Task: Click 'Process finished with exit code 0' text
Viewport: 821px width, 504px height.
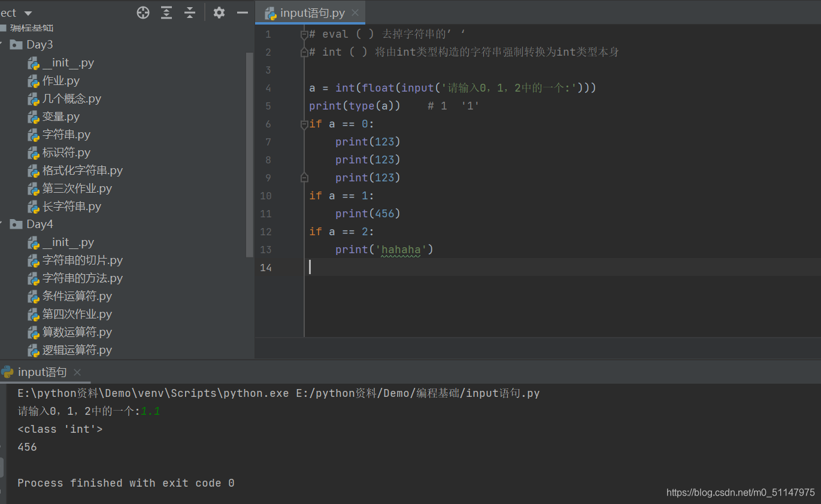Action: pos(126,483)
